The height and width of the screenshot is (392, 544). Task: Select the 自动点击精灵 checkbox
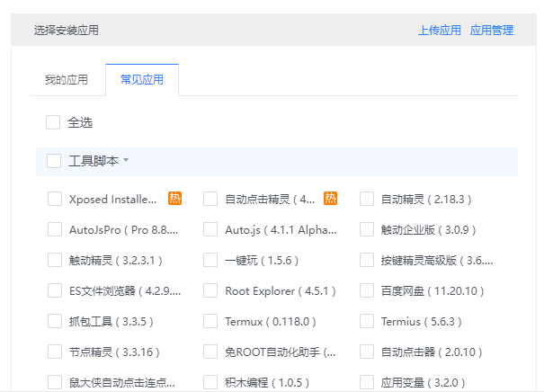click(x=210, y=199)
